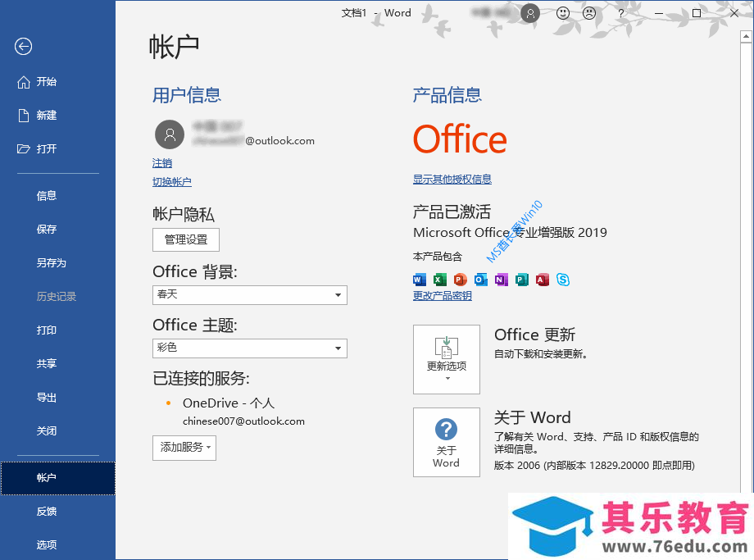Click the new document icon beside 新建
The width and height of the screenshot is (754, 560).
pos(24,116)
